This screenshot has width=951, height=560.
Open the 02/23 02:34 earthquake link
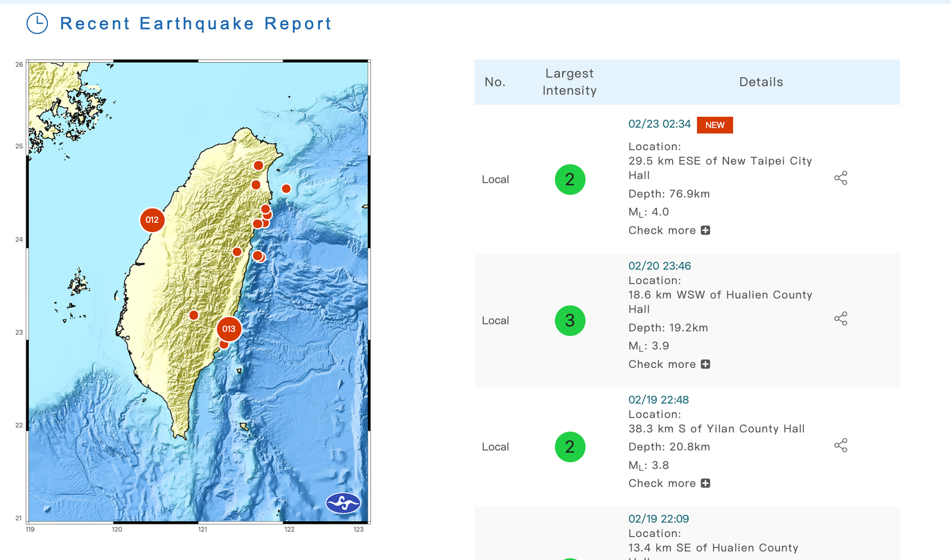(659, 124)
